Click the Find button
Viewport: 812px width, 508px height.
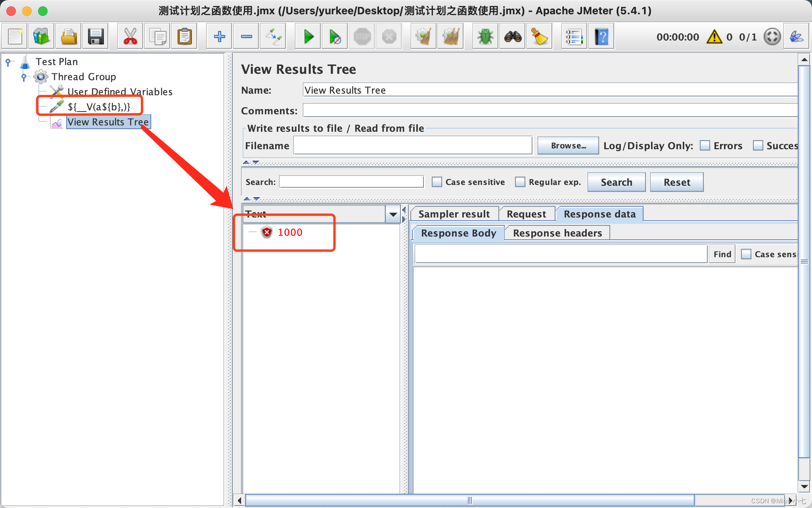[722, 254]
